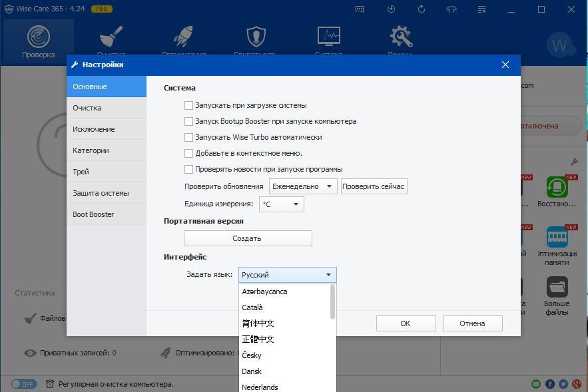Click the user avatar W icon
Viewport: 588px width, 392px height.
pos(560,45)
